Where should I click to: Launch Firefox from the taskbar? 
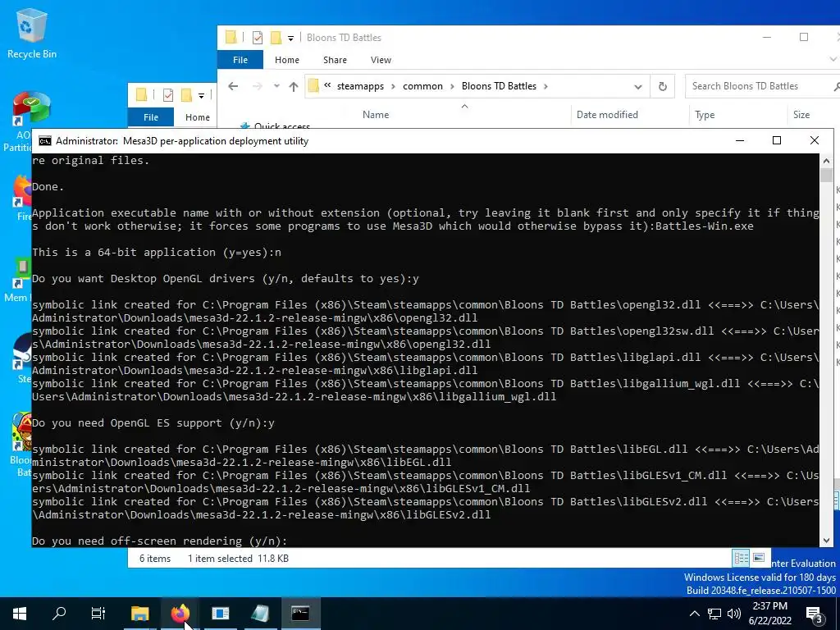coord(180,614)
